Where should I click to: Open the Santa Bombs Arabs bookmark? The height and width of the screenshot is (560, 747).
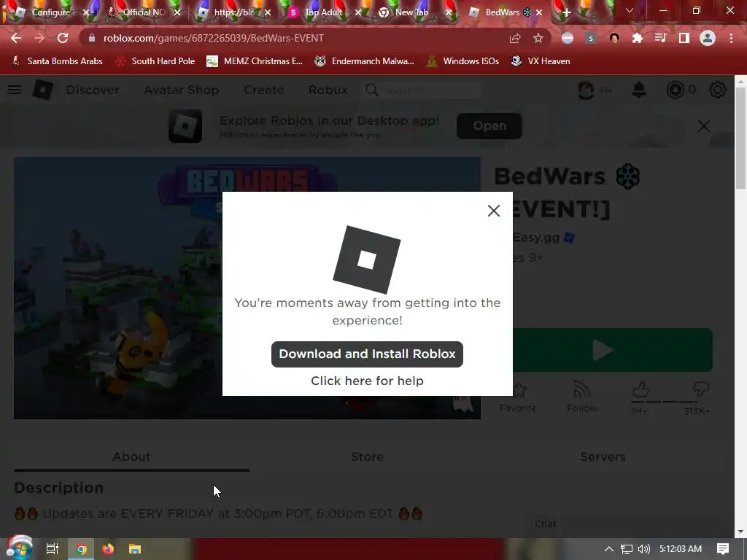point(57,61)
